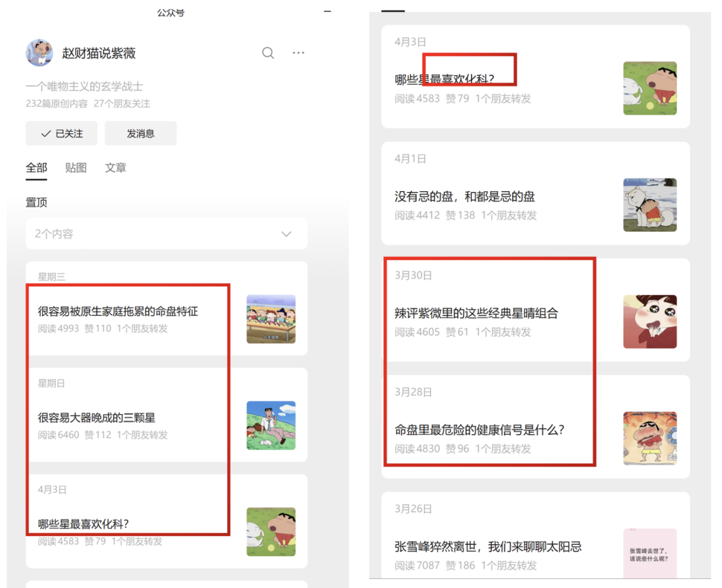Click the 张雪峰去世了 pink thumbnail image
The height and width of the screenshot is (588, 722).
[x=650, y=553]
